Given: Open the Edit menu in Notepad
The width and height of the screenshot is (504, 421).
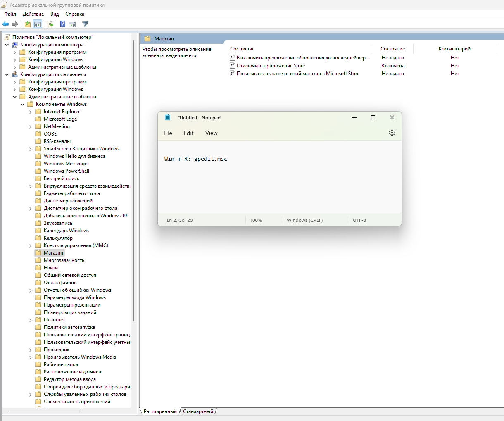Looking at the screenshot, I should tap(188, 133).
